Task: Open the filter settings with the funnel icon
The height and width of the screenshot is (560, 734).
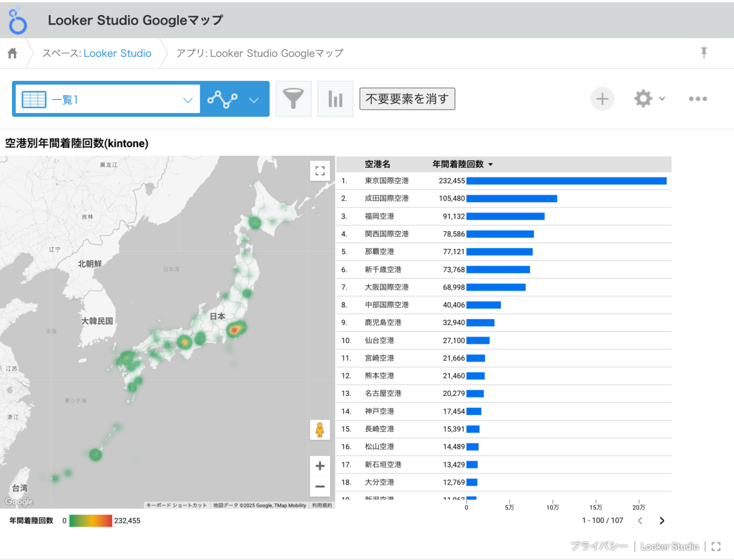Action: pos(293,99)
